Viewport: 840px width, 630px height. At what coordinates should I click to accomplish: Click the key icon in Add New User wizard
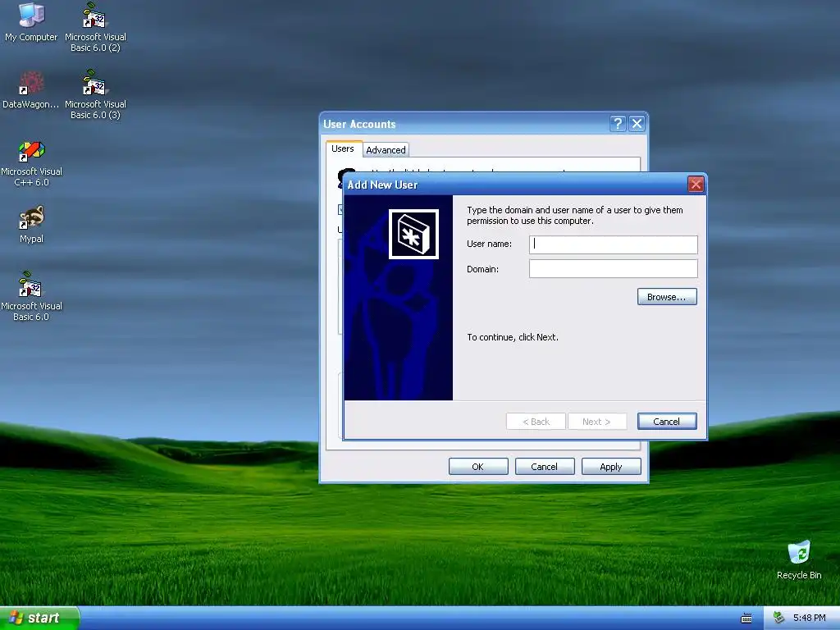(x=413, y=234)
